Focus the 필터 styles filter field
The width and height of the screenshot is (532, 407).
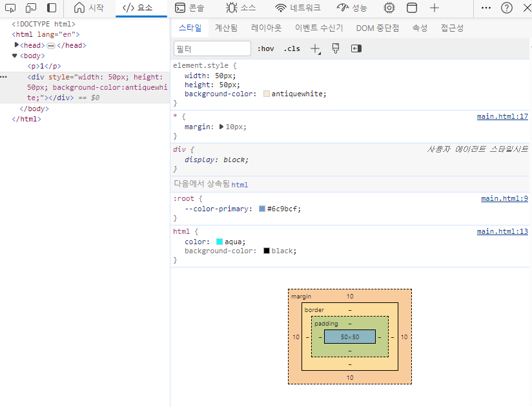[x=212, y=48]
